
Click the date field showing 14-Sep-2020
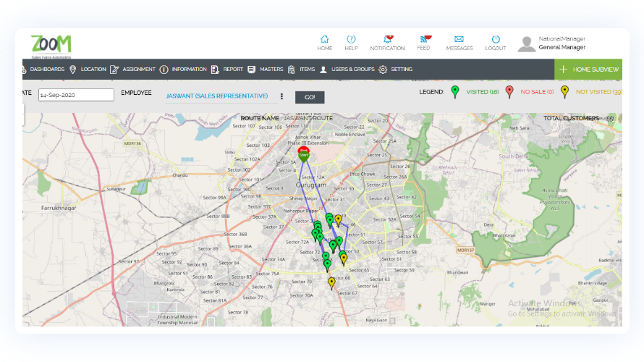tap(76, 95)
